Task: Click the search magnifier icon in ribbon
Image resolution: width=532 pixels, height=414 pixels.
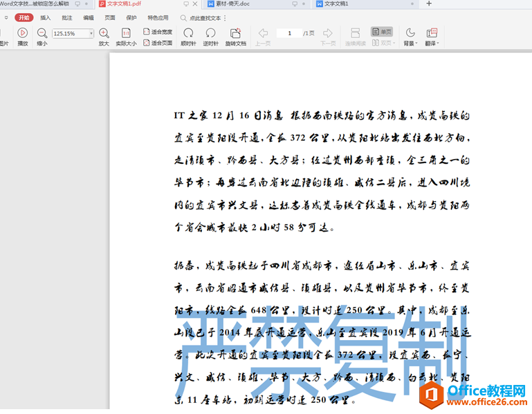Action: point(183,18)
